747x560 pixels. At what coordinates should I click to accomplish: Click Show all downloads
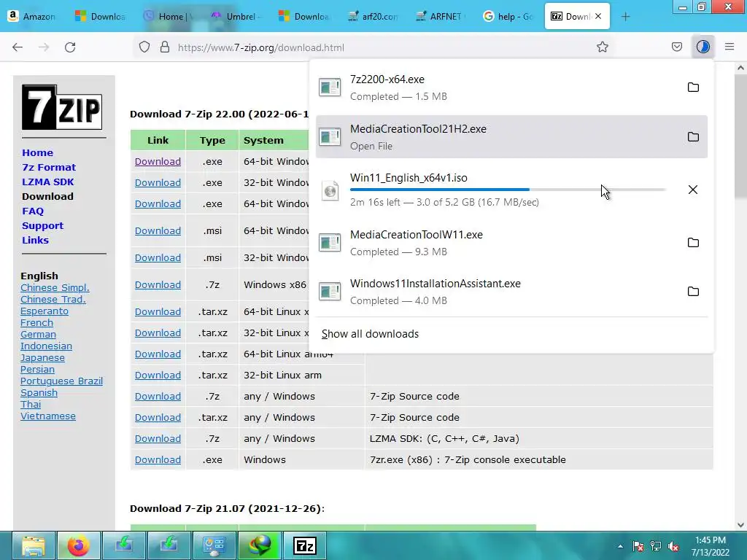coord(370,334)
